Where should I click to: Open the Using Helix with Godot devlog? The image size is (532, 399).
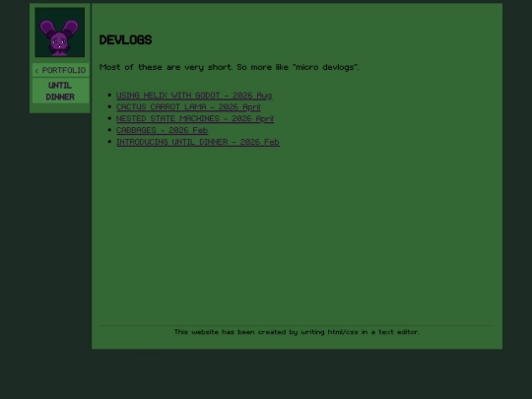(194, 96)
